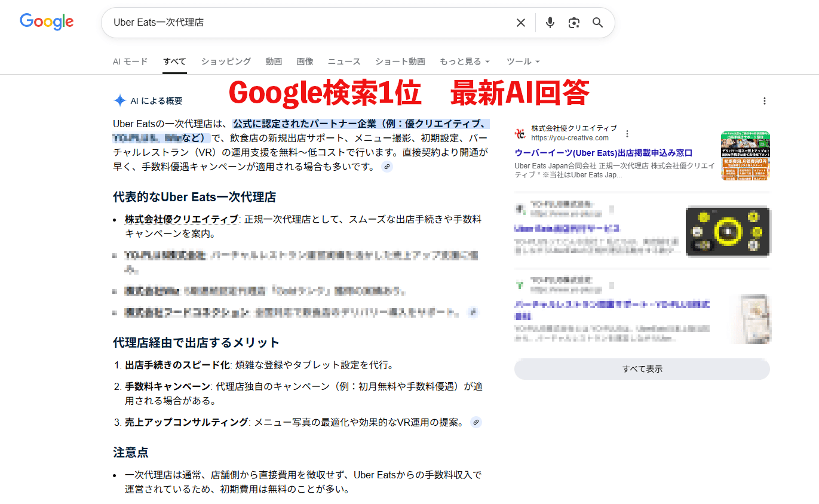Open the ニュース tab
This screenshot has height=504, width=819.
344,62
